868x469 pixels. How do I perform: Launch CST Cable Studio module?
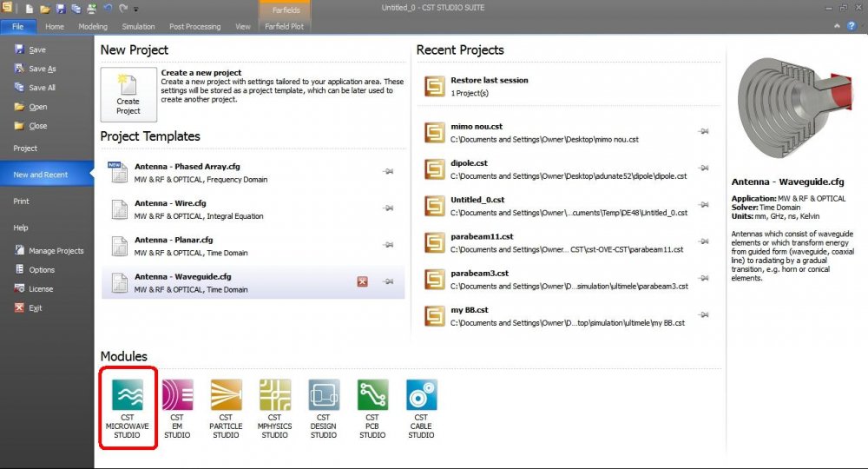tap(421, 409)
